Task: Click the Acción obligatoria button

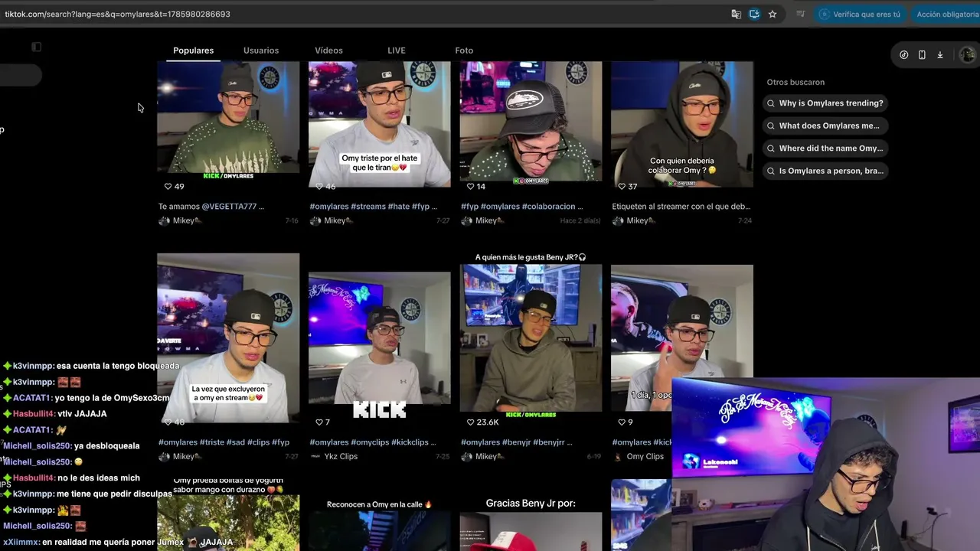Action: [946, 14]
